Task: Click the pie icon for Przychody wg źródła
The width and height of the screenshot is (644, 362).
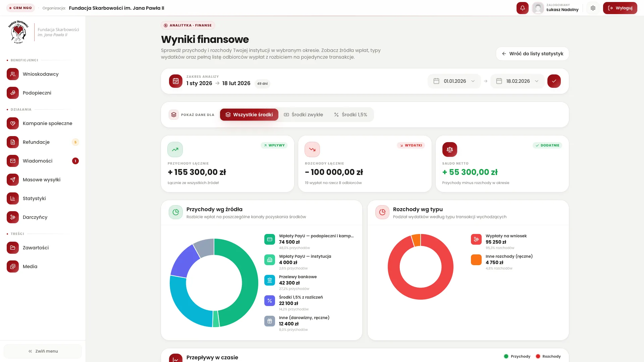Action: [176, 212]
